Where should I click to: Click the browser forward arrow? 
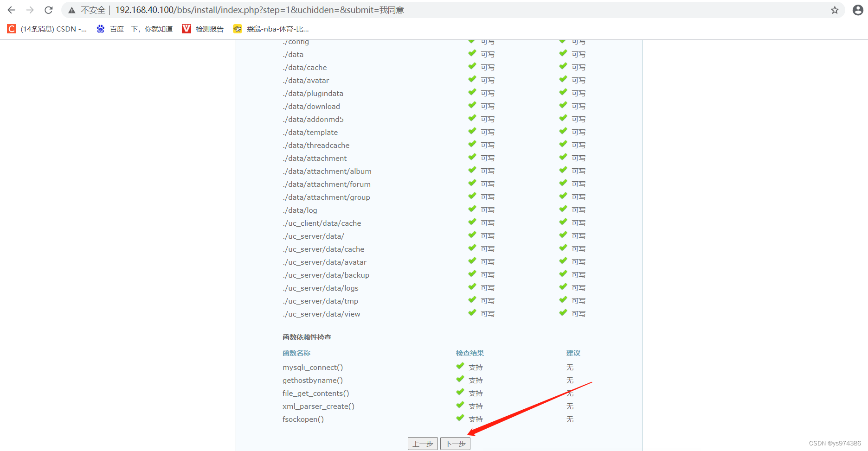[x=30, y=10]
